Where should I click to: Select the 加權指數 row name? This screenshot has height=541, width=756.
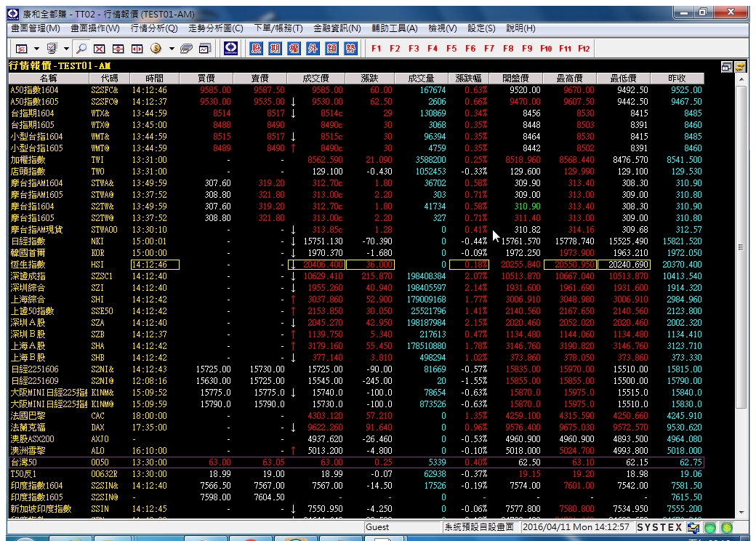pos(28,159)
